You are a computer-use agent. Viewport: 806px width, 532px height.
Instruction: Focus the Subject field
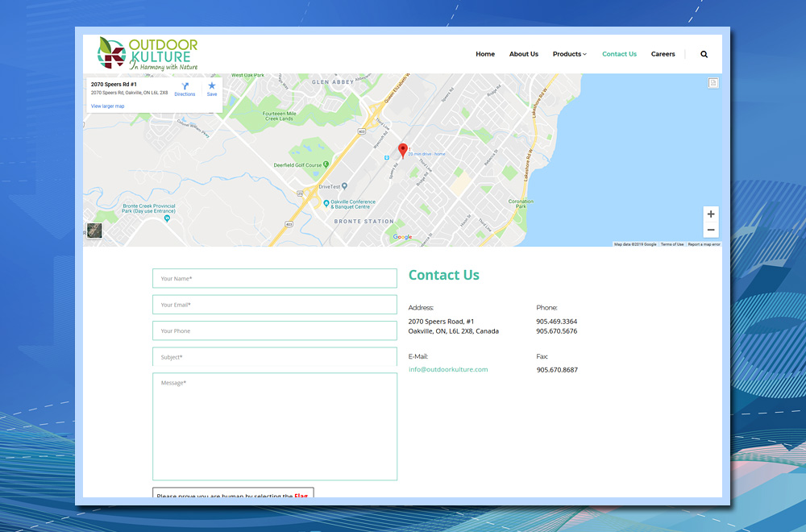(275, 357)
